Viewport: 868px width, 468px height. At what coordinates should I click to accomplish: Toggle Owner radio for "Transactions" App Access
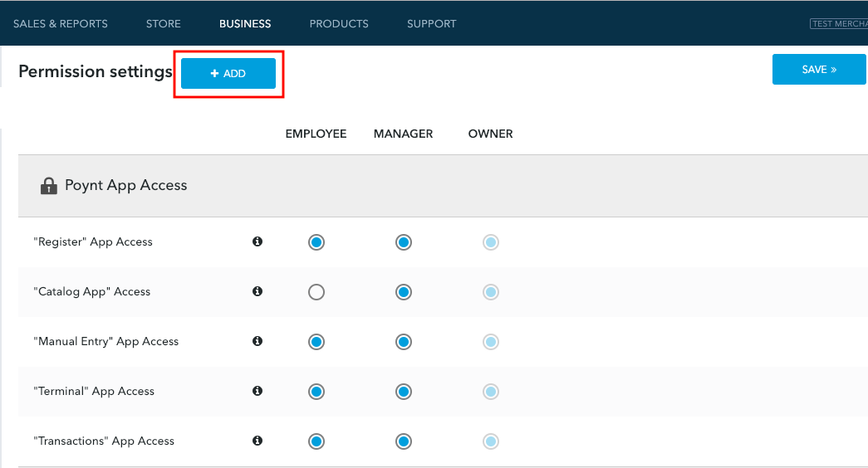(x=490, y=441)
